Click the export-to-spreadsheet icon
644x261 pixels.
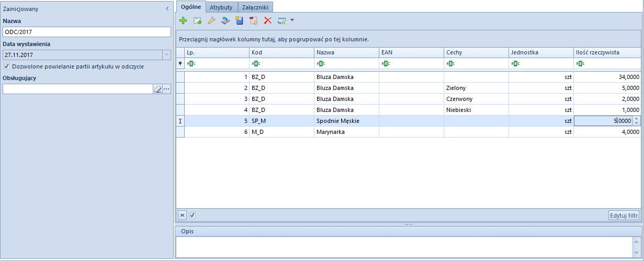click(282, 20)
